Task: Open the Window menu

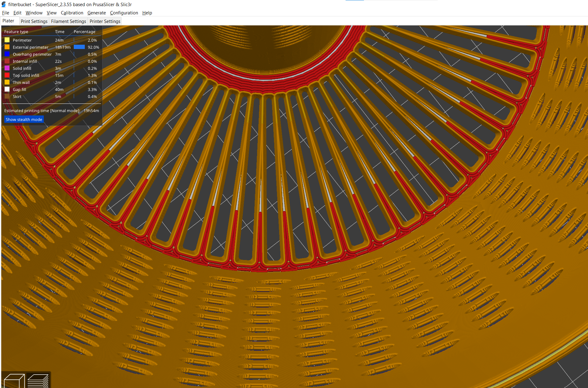Action: coord(34,13)
